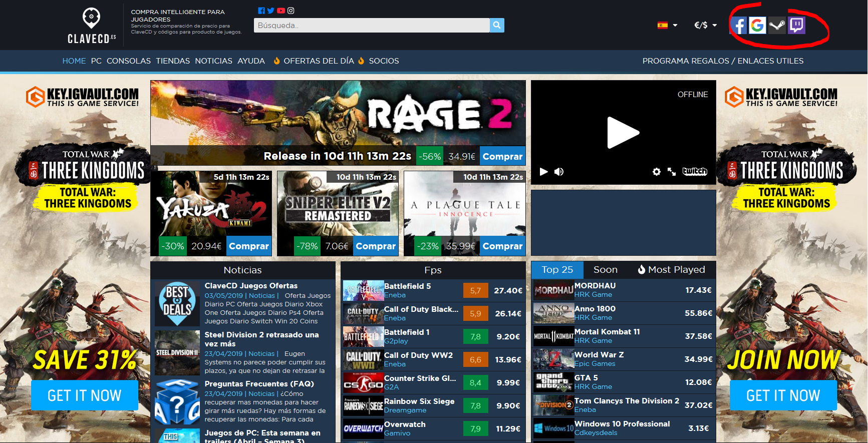Open the video player settings gear
This screenshot has height=443, width=868.
coord(656,172)
